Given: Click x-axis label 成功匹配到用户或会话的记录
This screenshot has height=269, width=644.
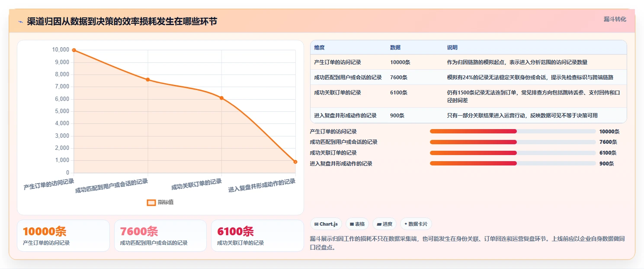Looking at the screenshot, I should point(112,185).
